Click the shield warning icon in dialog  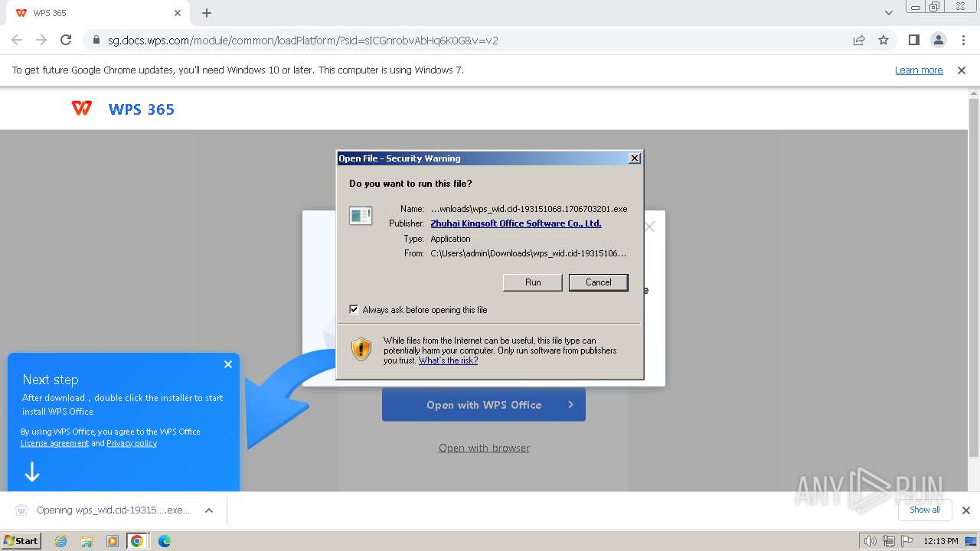(x=361, y=349)
